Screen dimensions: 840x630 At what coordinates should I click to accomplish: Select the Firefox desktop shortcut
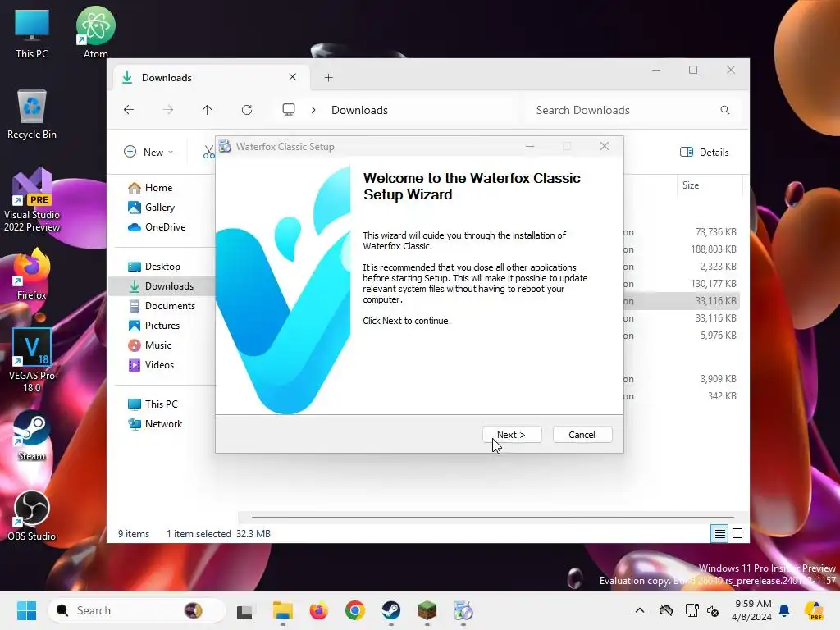tap(32, 274)
